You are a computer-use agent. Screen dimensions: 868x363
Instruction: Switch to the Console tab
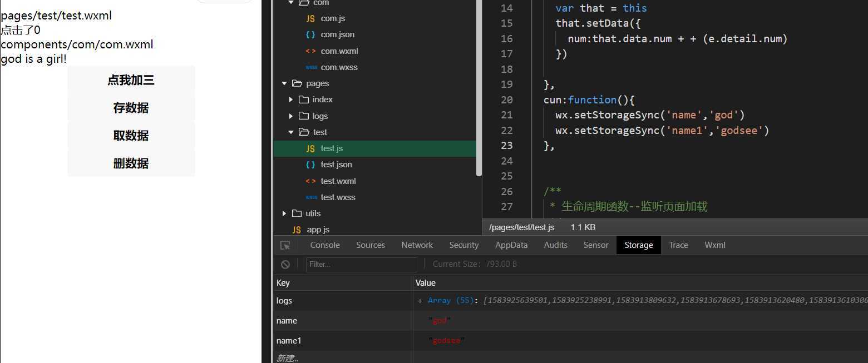325,245
